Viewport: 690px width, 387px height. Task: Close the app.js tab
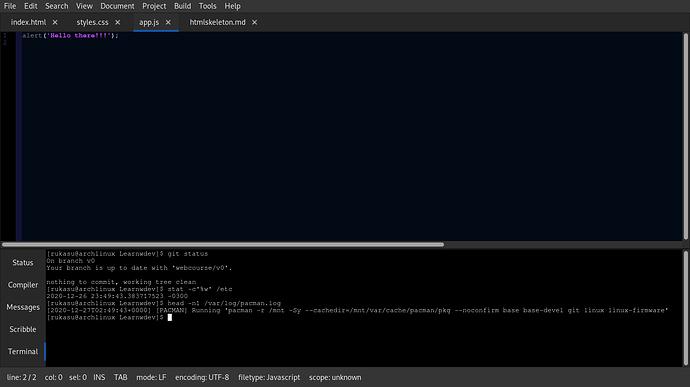(x=168, y=22)
